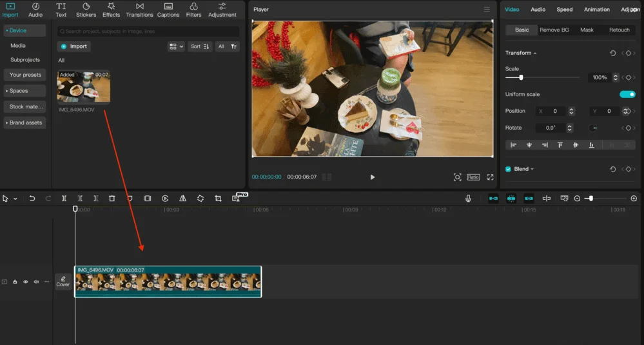The height and width of the screenshot is (345, 644).
Task: Click the microphone record voiceover icon
Action: [468, 199]
